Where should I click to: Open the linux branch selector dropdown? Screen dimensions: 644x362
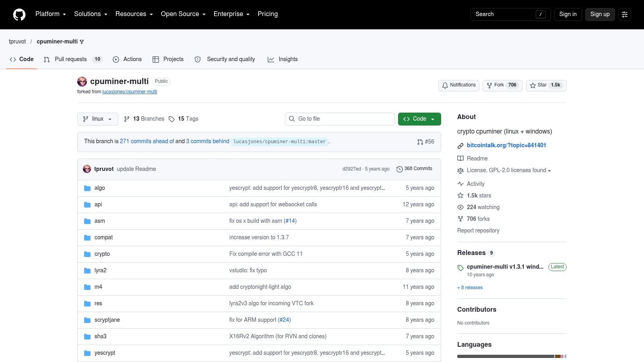(x=98, y=119)
